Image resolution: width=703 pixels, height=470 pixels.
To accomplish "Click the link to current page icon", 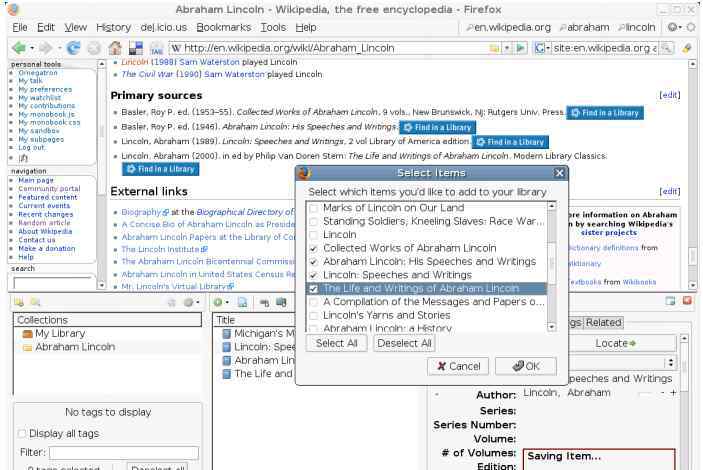I will [x=265, y=303].
